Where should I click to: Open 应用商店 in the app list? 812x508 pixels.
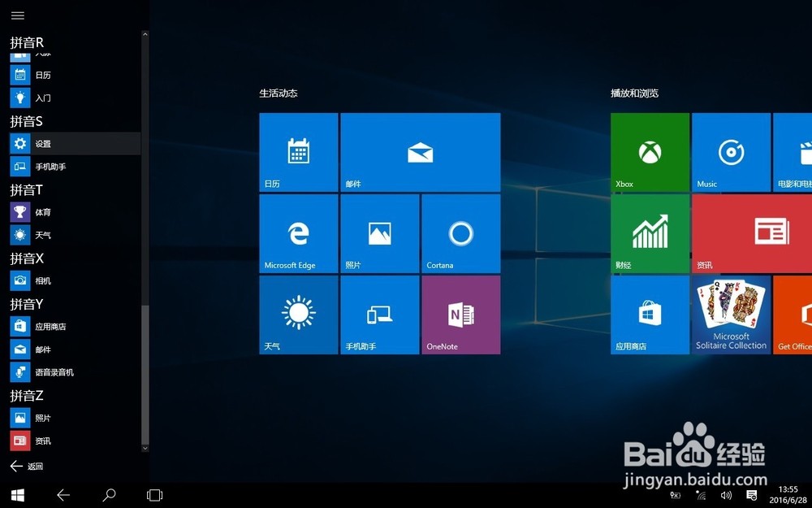pyautogui.click(x=75, y=327)
